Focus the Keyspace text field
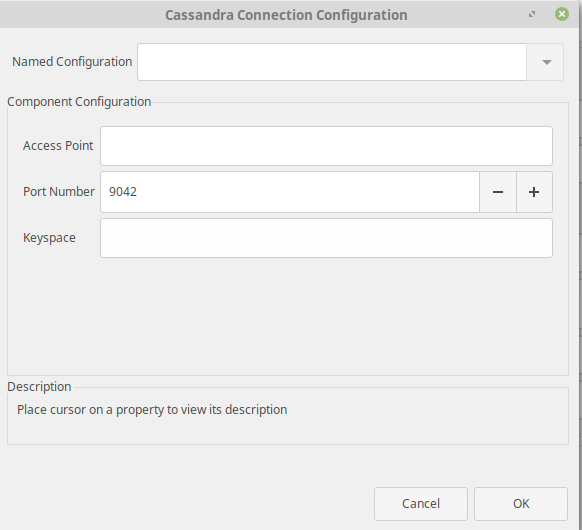The width and height of the screenshot is (582, 530). [x=326, y=238]
